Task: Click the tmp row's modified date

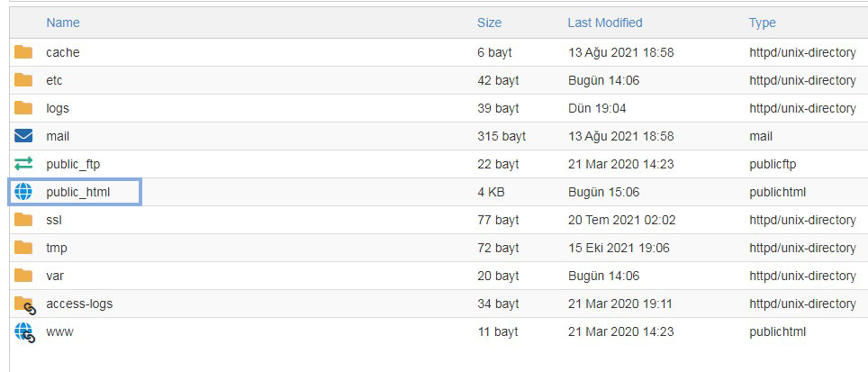Action: (x=619, y=248)
